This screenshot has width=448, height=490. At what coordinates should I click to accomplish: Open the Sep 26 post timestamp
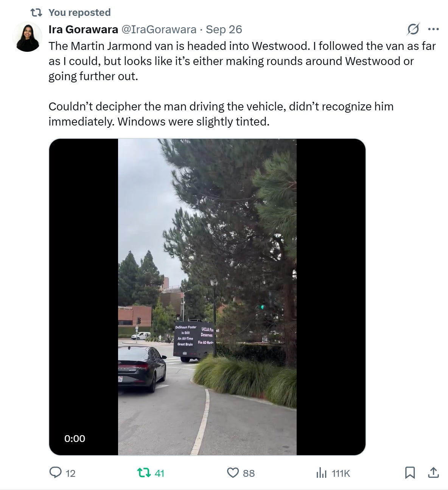tap(224, 29)
